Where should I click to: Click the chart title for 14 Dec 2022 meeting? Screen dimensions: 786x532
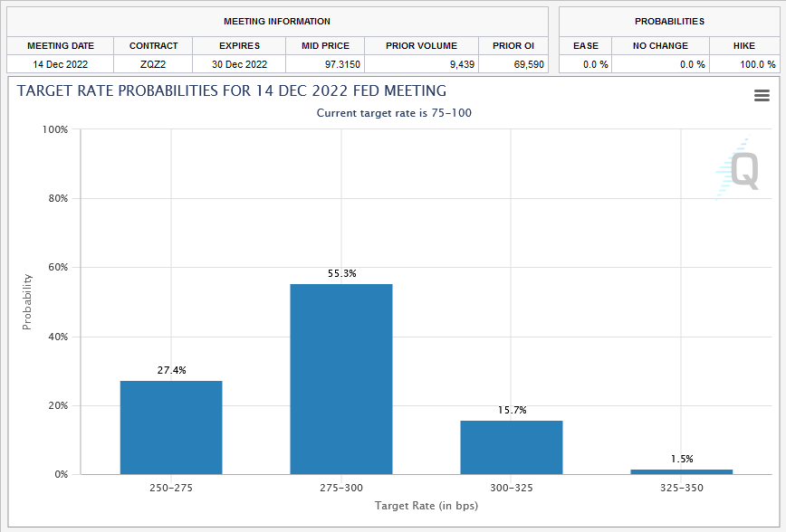[x=232, y=91]
